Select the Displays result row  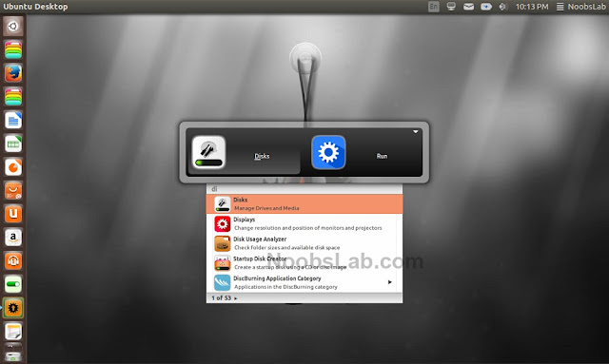(304, 223)
